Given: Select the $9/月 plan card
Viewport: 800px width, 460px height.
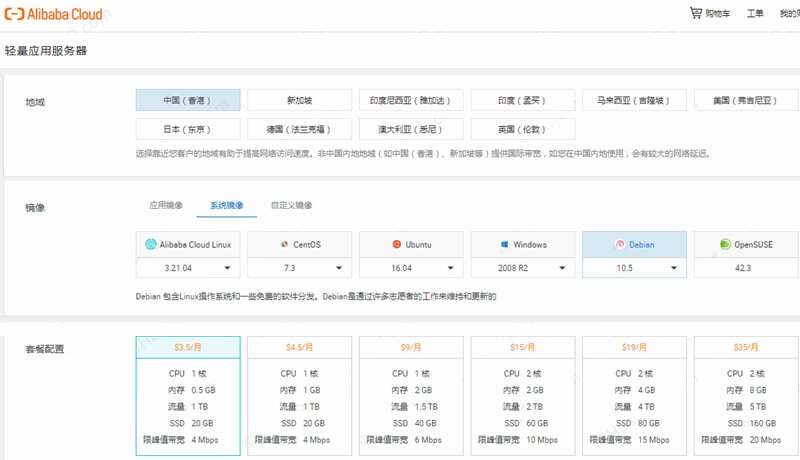Looking at the screenshot, I should pyautogui.click(x=411, y=395).
